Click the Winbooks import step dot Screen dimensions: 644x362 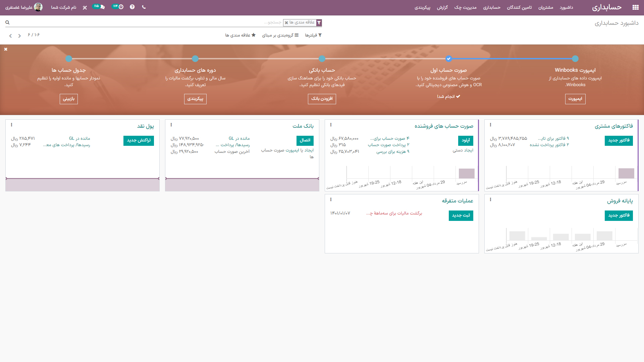click(x=575, y=59)
